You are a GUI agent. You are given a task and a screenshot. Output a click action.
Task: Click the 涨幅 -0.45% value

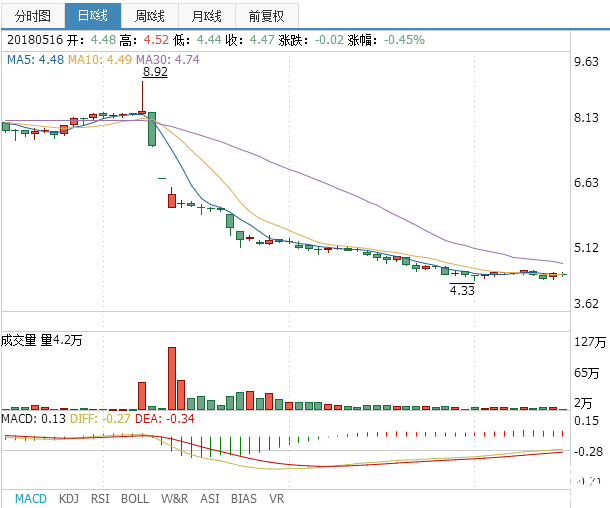[x=404, y=40]
